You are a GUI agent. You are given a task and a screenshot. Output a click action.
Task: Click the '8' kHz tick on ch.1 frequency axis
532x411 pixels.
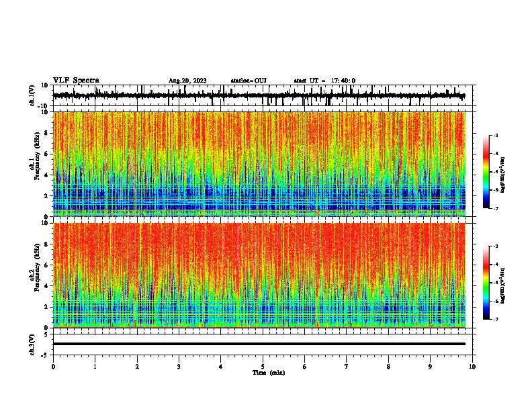[x=47, y=133]
